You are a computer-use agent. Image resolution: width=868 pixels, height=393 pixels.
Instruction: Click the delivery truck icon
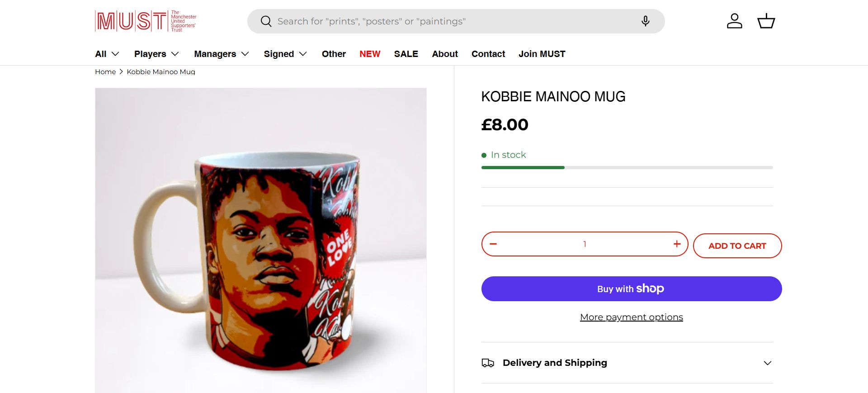pyautogui.click(x=488, y=363)
